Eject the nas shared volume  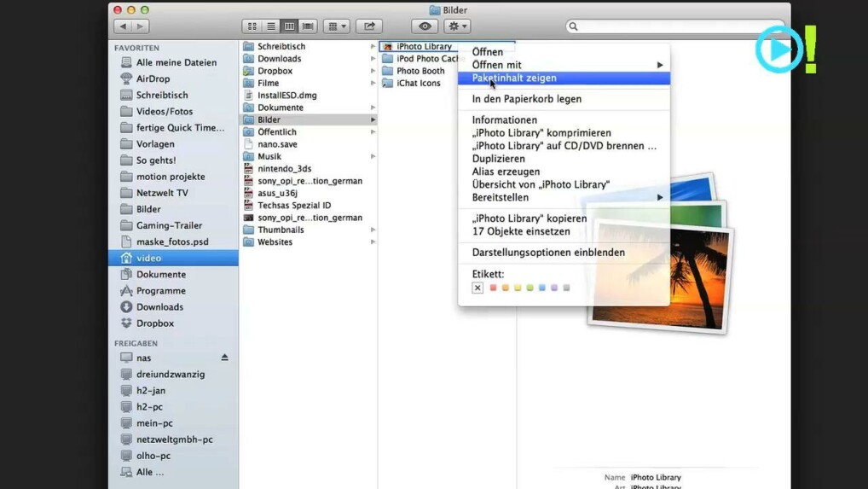(x=225, y=358)
